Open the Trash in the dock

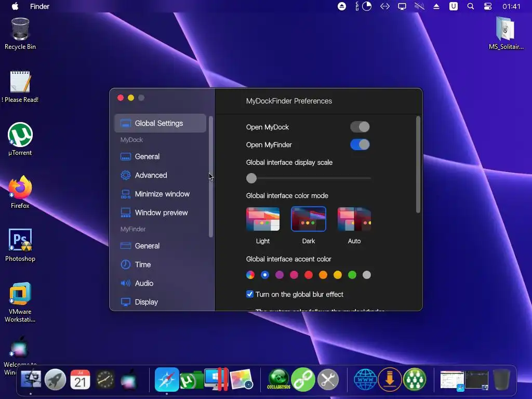[x=501, y=379]
